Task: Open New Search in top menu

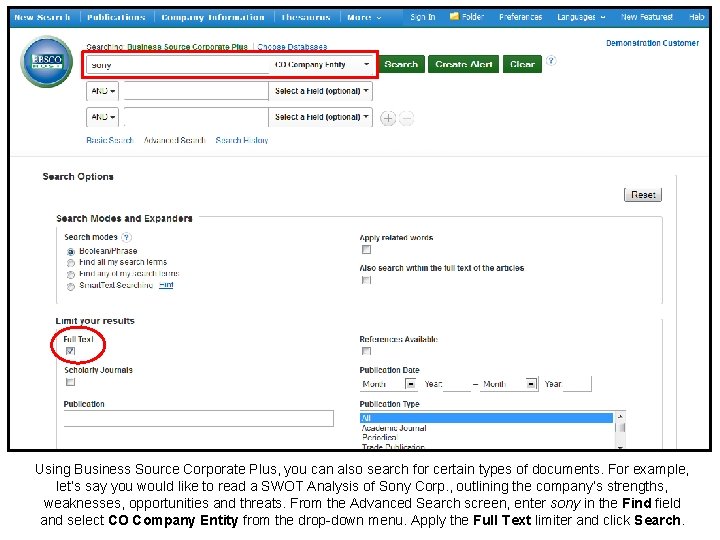Action: (x=42, y=17)
